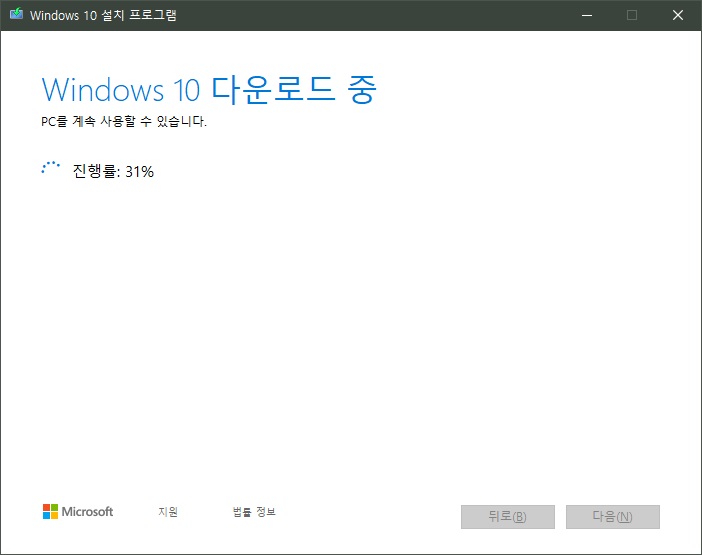The width and height of the screenshot is (702, 555).
Task: Open the 지원 support link
Action: [x=168, y=512]
